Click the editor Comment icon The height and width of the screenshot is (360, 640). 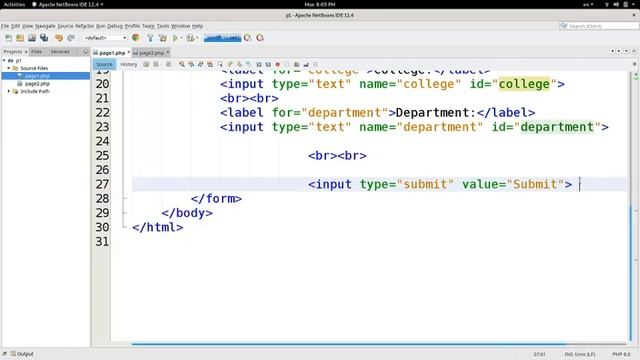pyautogui.click(x=297, y=64)
